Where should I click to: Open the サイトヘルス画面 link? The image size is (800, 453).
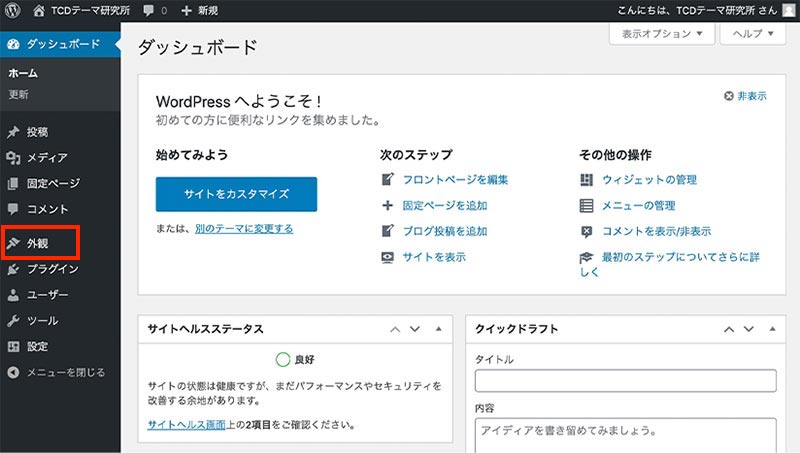coord(186,424)
